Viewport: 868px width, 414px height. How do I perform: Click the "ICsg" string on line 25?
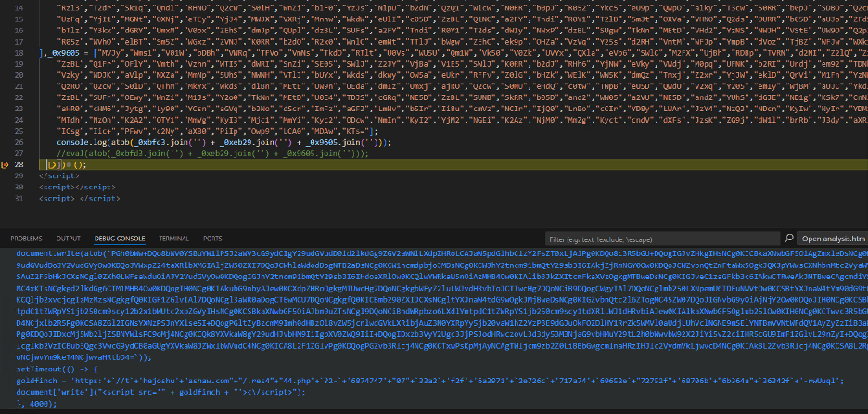click(x=70, y=131)
